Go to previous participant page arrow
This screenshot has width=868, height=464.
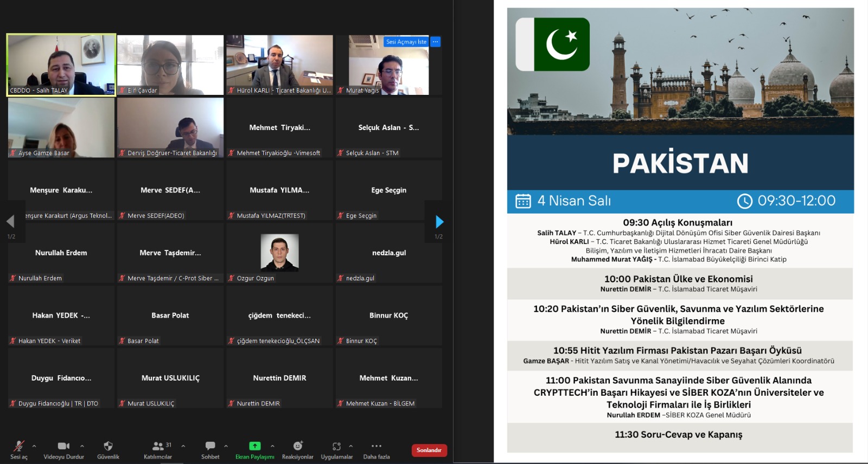(10, 222)
